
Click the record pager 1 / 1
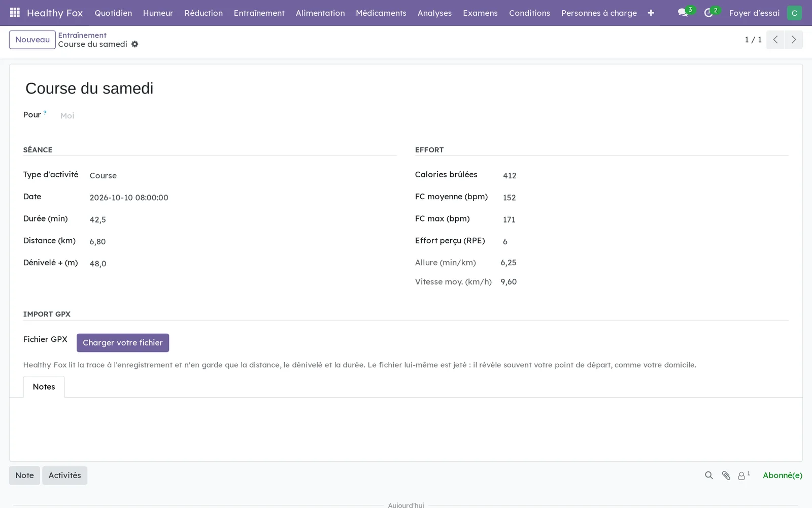click(753, 40)
